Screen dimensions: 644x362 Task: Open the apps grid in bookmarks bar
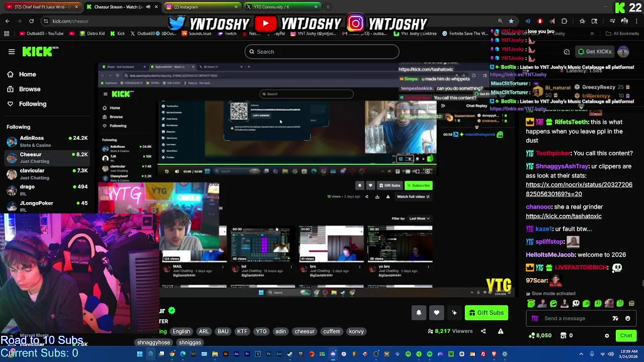[x=7, y=34]
